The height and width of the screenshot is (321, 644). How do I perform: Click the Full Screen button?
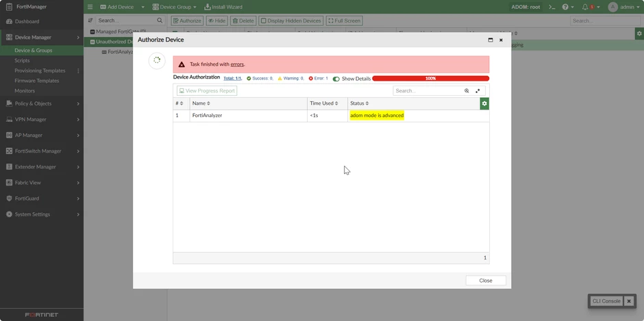tap(344, 21)
